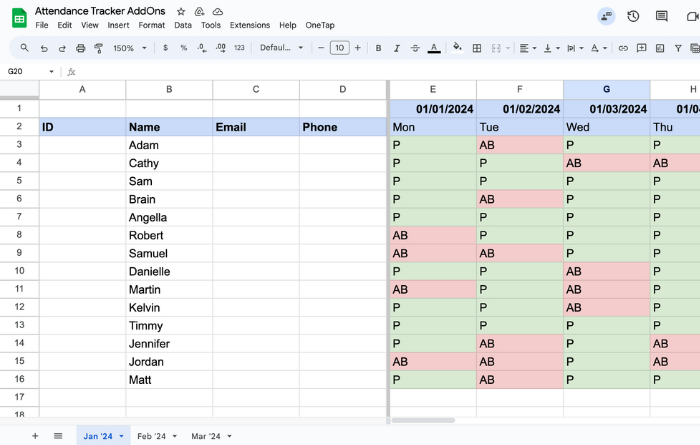This screenshot has height=445, width=700.
Task: Open the fill color picker
Action: pos(457,48)
